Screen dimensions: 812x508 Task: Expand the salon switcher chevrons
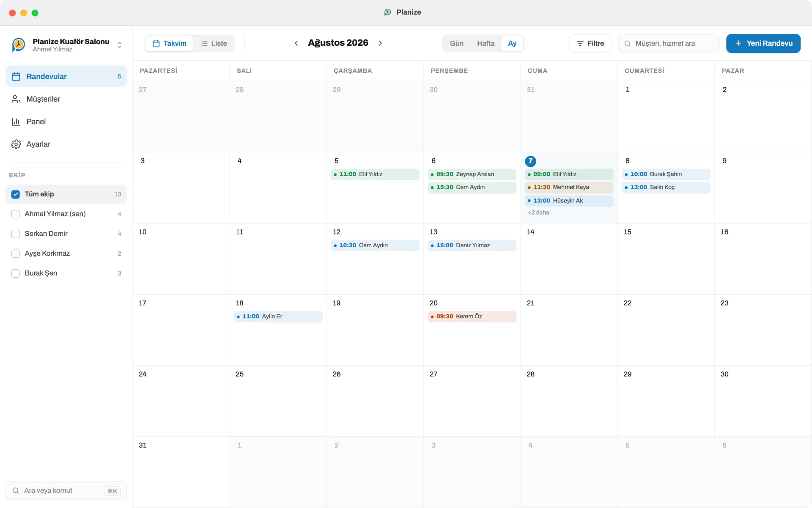[x=120, y=45]
